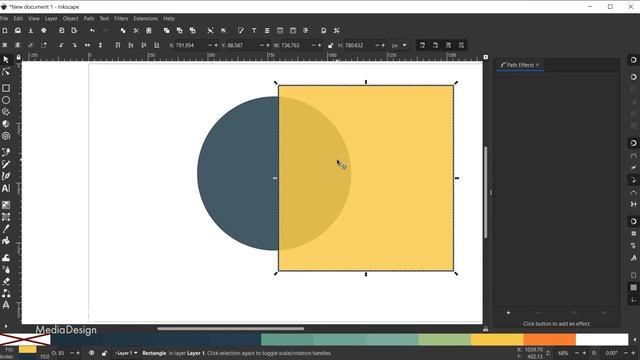Select the Mesh gradient tool
Screen dimensions: 640x360
(6, 217)
